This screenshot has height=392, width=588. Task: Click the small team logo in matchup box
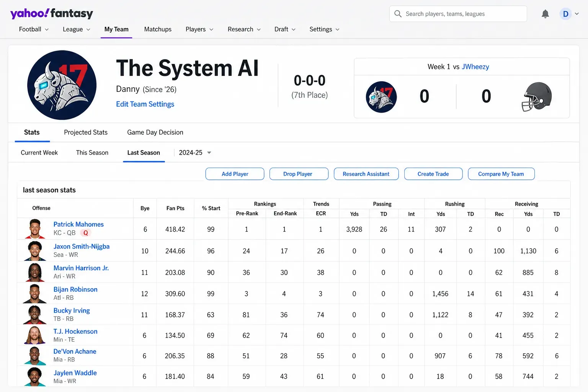(x=381, y=97)
